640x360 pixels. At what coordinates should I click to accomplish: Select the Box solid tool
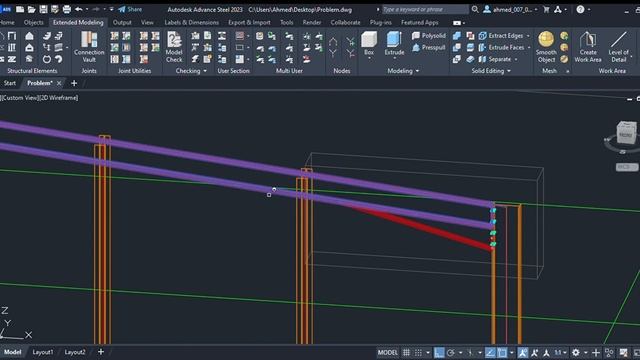tap(369, 43)
